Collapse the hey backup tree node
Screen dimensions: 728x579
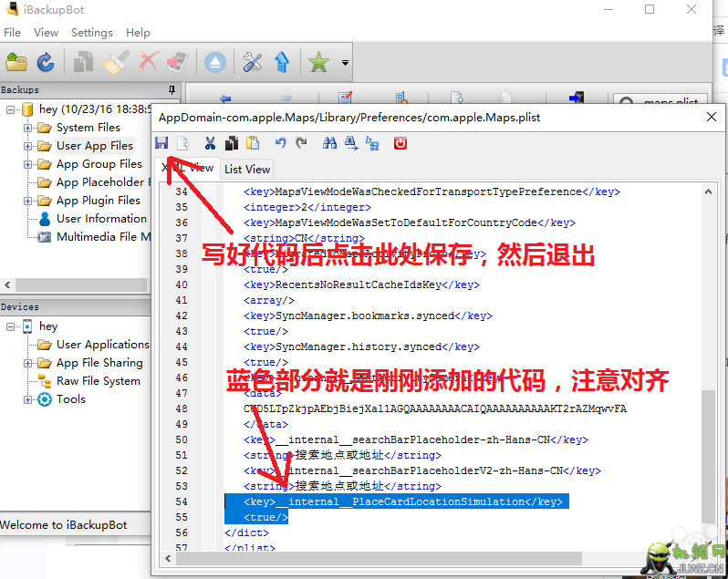coord(10,109)
